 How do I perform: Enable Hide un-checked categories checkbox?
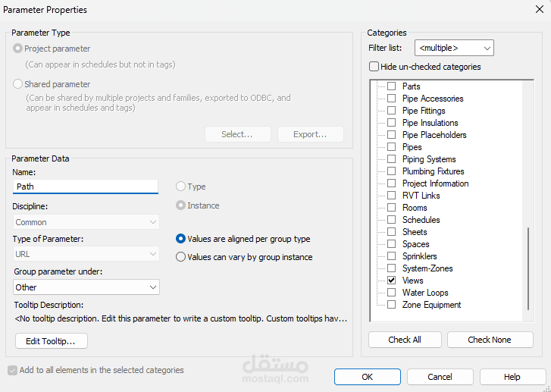click(x=374, y=67)
